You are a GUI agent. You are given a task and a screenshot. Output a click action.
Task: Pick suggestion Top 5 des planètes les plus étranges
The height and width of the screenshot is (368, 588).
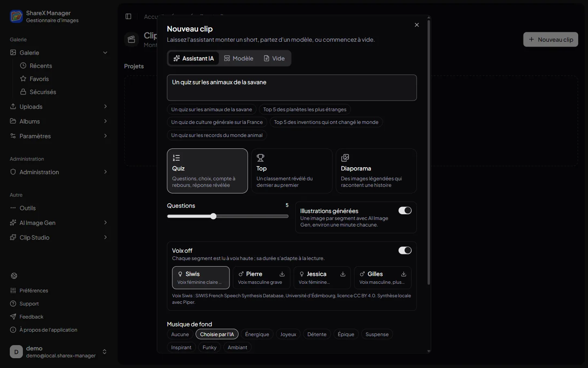305,110
